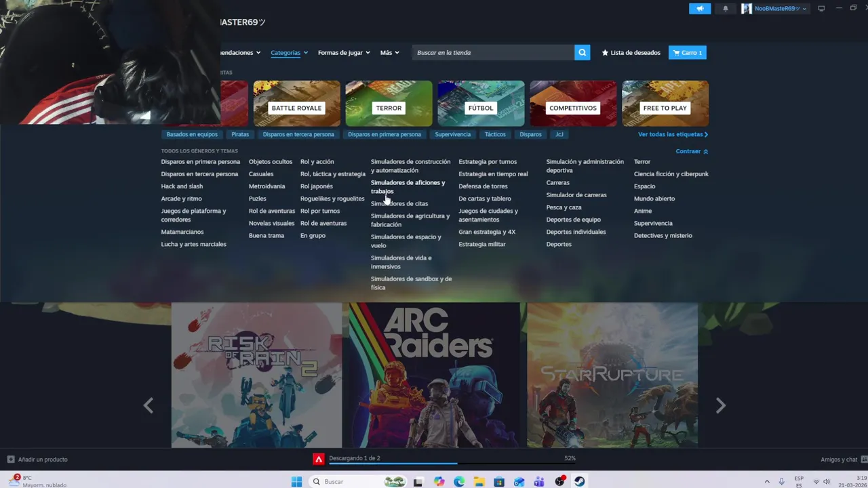
Task: Click the red downloading game icon
Action: coord(318,459)
